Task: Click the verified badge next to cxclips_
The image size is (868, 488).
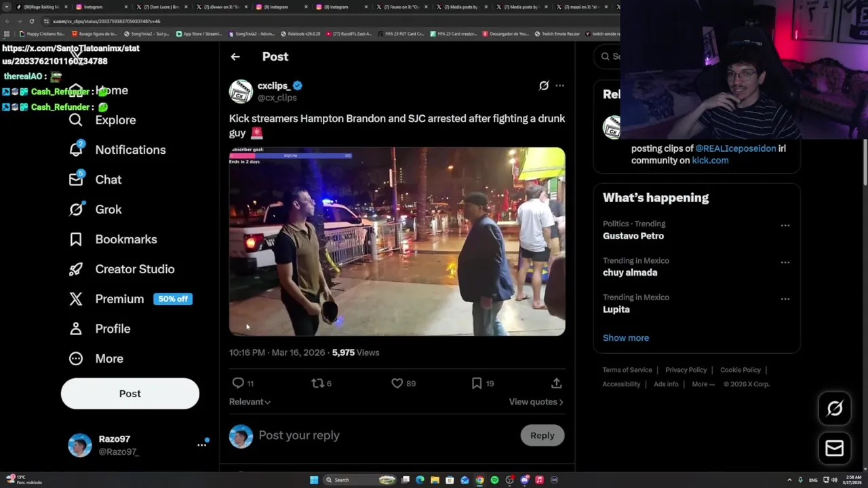Action: (x=298, y=85)
